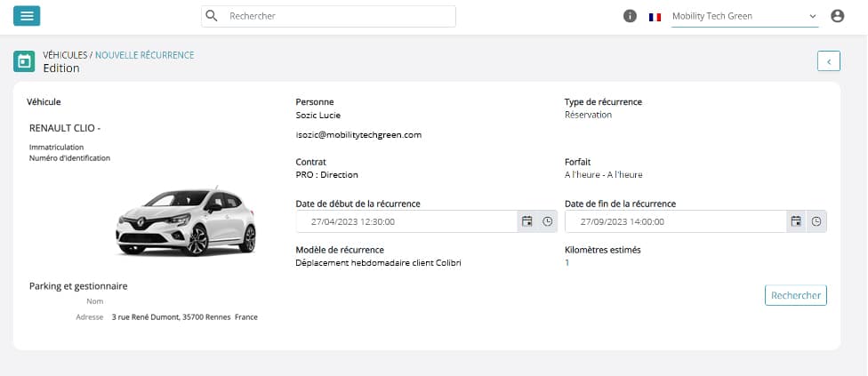
Task: Click the Immatriculation label
Action: tap(56, 147)
